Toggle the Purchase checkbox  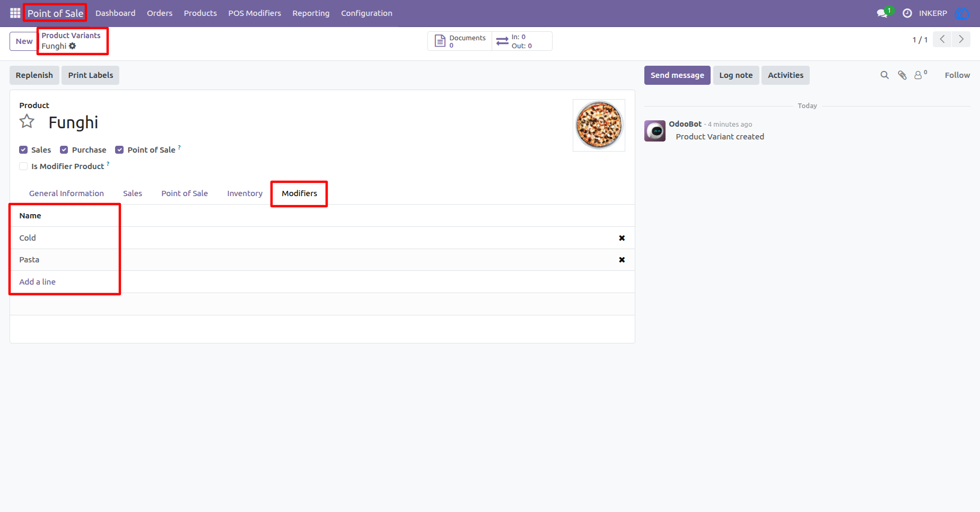64,150
